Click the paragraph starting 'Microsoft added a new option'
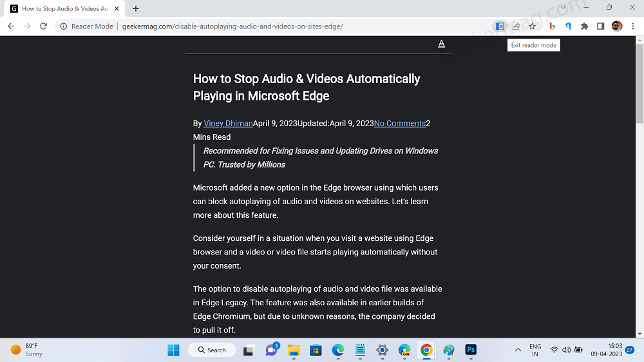 316,202
